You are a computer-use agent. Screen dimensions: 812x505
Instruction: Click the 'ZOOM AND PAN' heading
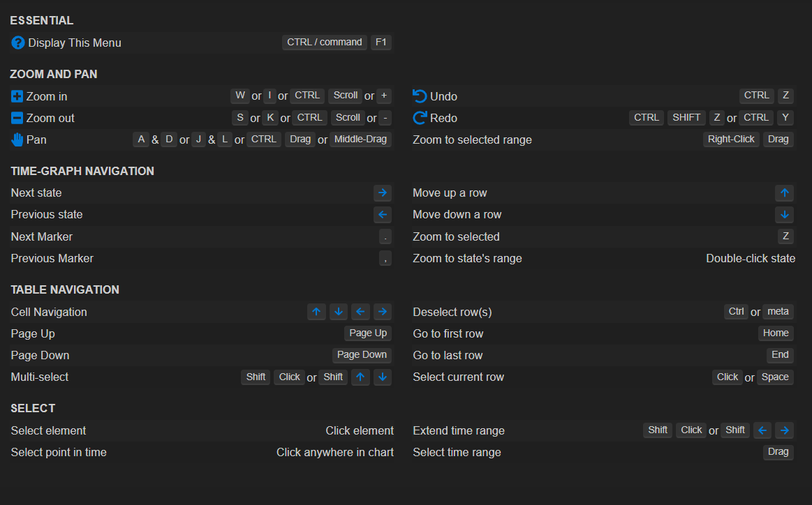(x=53, y=74)
